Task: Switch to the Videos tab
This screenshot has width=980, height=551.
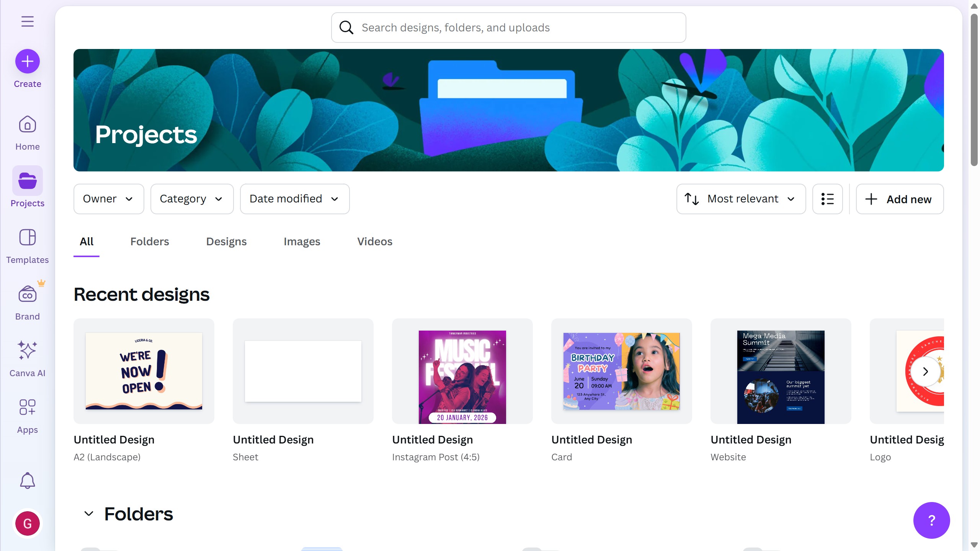Action: [374, 241]
